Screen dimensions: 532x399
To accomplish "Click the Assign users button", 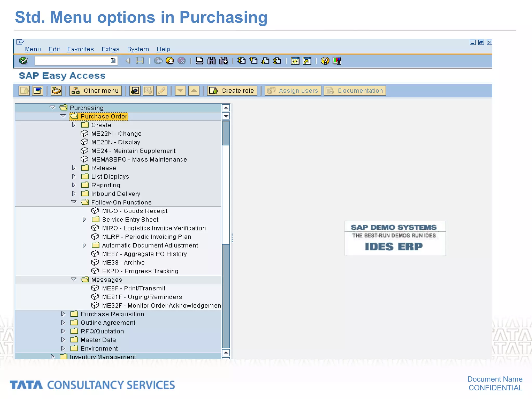I will click(x=293, y=91).
